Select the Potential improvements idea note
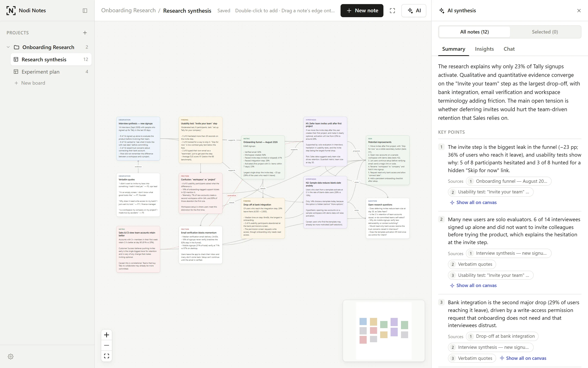The height and width of the screenshot is (368, 588). coord(387,160)
